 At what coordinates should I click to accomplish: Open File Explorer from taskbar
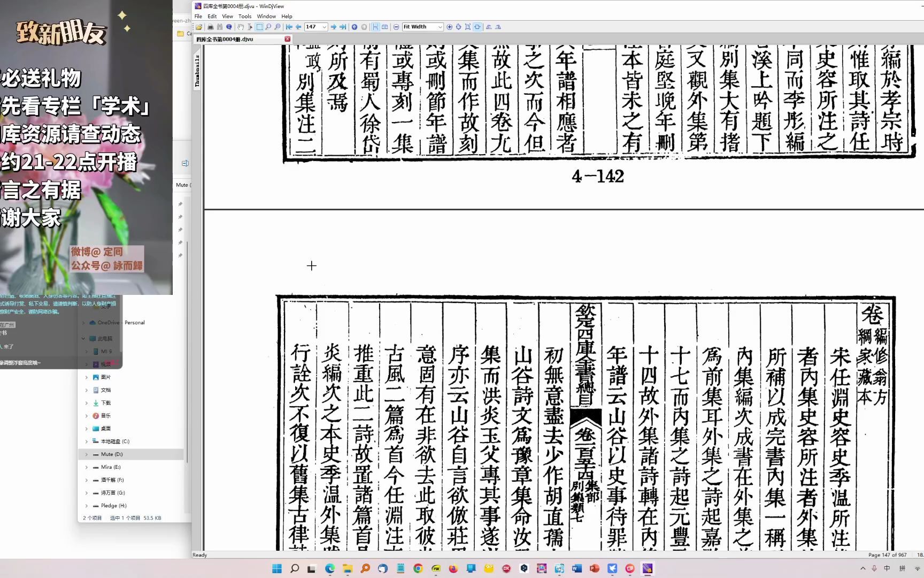pos(348,568)
